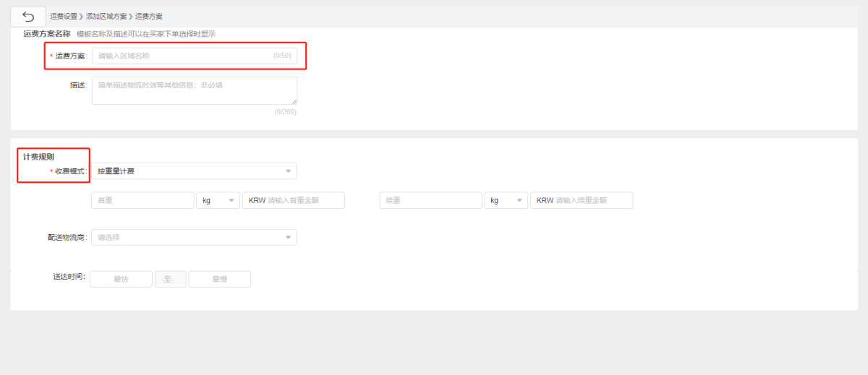Expand the kg unit dropdown beside 首重

pyautogui.click(x=218, y=200)
